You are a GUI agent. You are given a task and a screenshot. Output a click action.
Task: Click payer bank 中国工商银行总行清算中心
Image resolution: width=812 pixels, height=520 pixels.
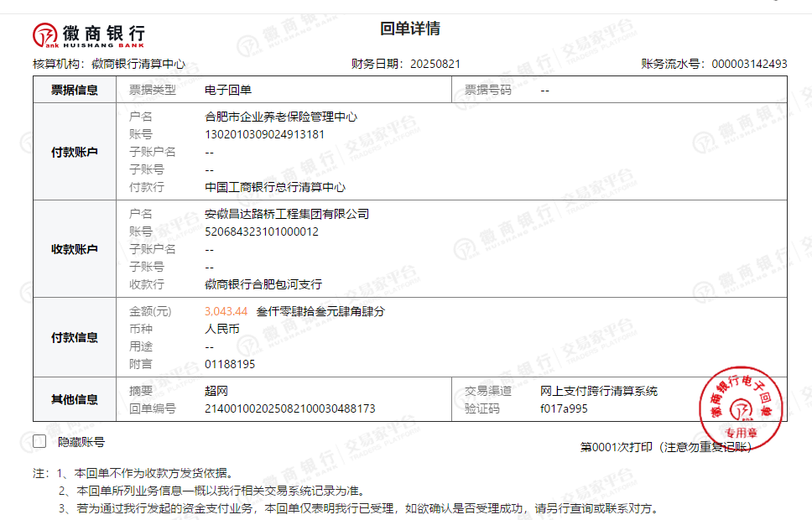coord(275,187)
